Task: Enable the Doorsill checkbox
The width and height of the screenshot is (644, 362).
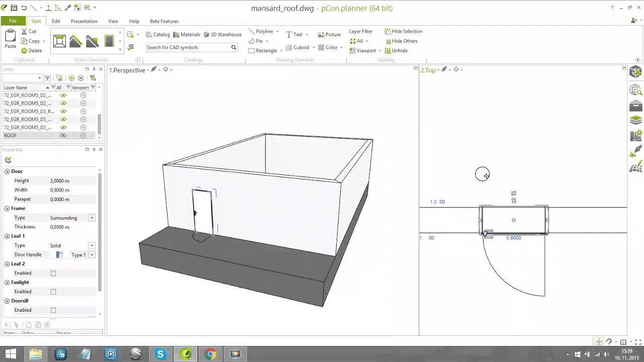Action: (53, 310)
